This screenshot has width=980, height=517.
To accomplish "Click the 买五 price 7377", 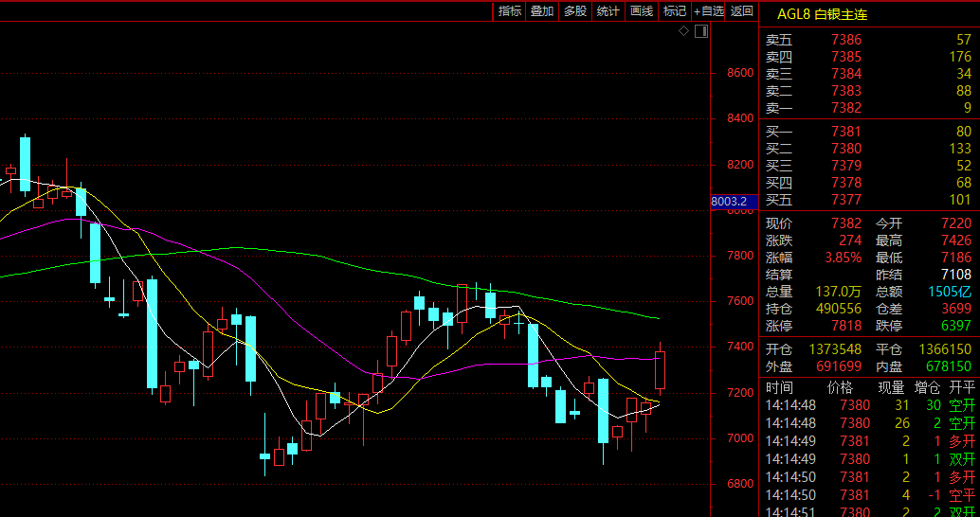I will pos(846,200).
